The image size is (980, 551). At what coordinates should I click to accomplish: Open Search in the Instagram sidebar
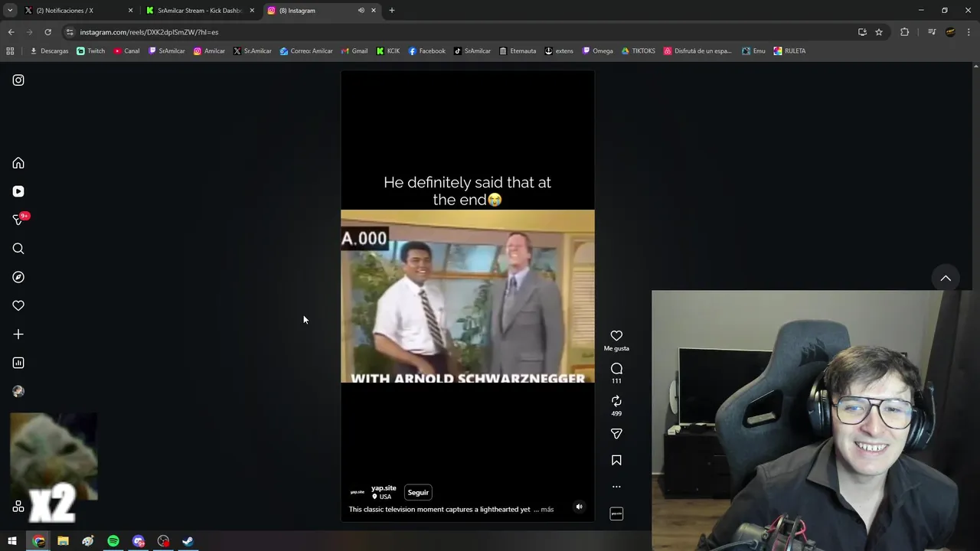18,249
